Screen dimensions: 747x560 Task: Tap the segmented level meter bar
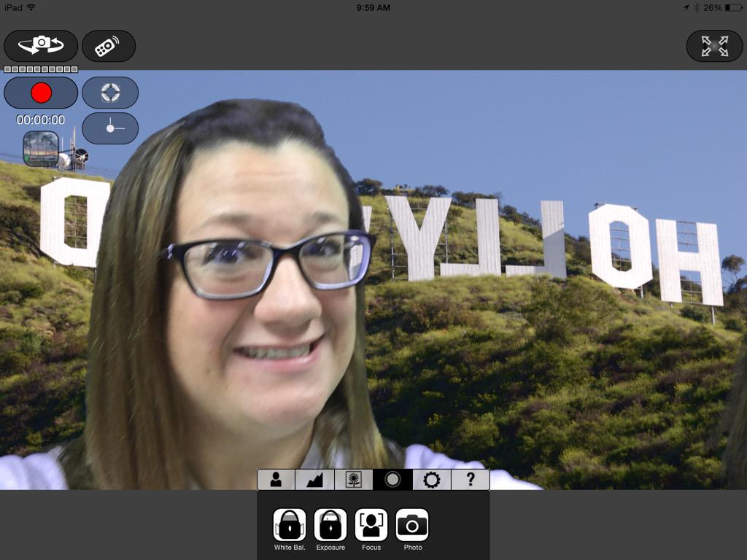click(x=41, y=69)
